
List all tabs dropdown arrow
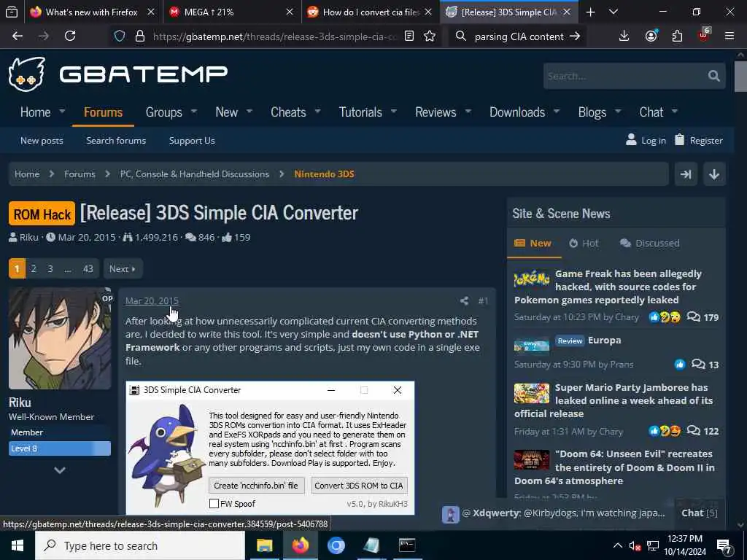point(614,12)
